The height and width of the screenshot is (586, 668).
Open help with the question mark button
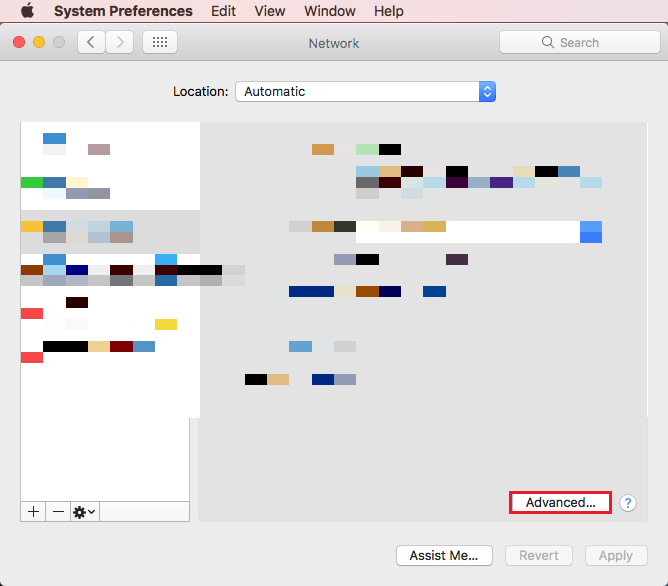(x=628, y=503)
